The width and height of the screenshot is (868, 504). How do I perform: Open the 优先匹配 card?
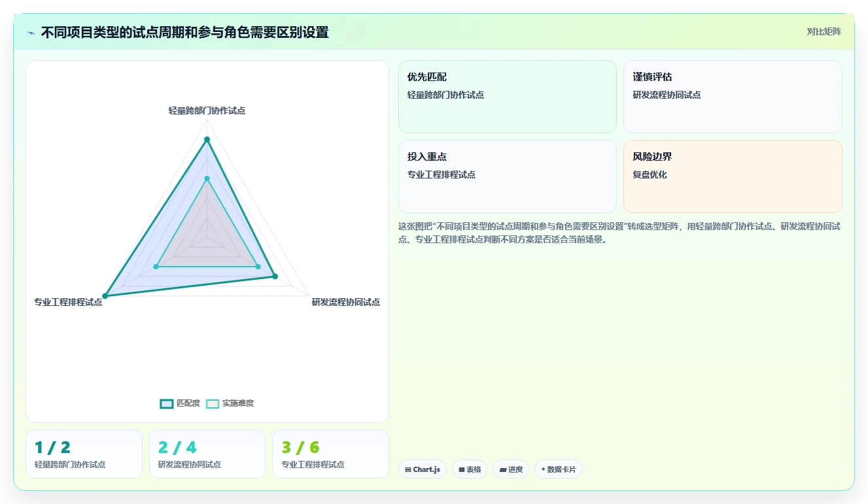coord(508,97)
